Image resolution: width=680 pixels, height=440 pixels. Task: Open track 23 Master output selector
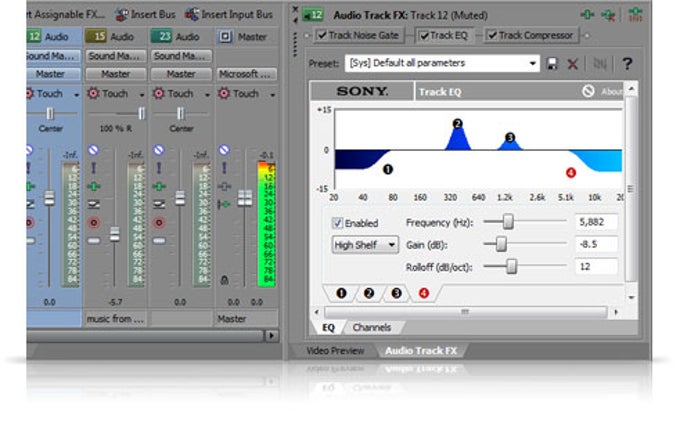pos(181,74)
